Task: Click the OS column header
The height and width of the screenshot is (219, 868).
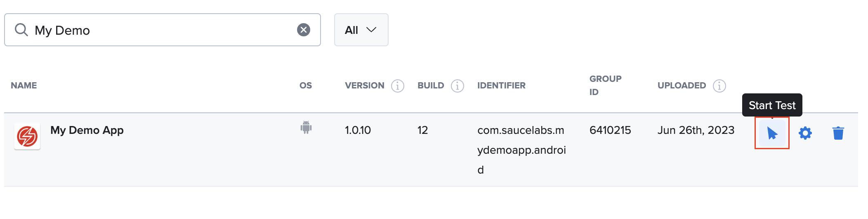Action: pos(305,86)
